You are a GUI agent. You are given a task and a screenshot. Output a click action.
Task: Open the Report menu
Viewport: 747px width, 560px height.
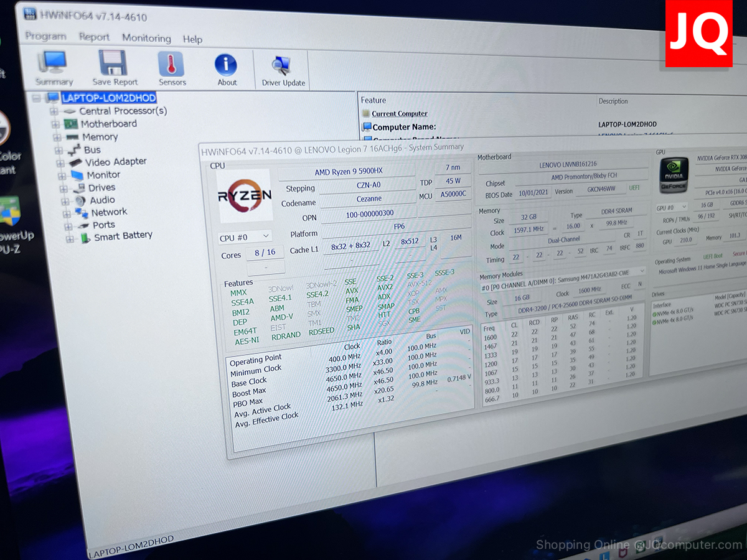click(x=94, y=37)
